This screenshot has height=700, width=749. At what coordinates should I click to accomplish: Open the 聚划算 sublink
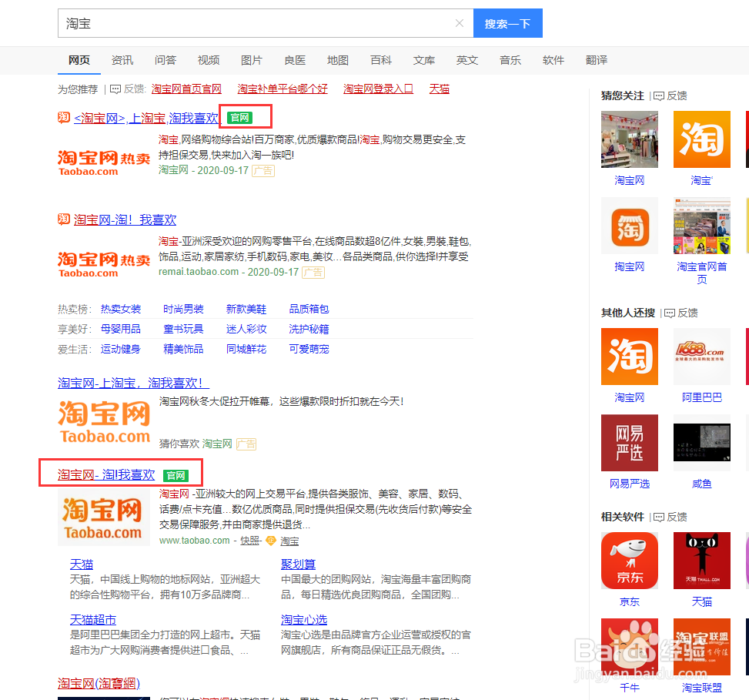[298, 564]
